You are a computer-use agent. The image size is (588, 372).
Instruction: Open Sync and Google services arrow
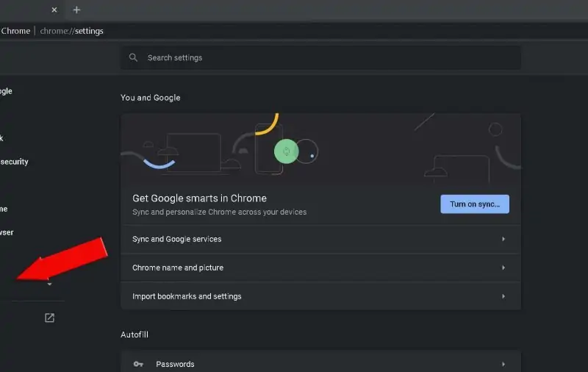503,239
